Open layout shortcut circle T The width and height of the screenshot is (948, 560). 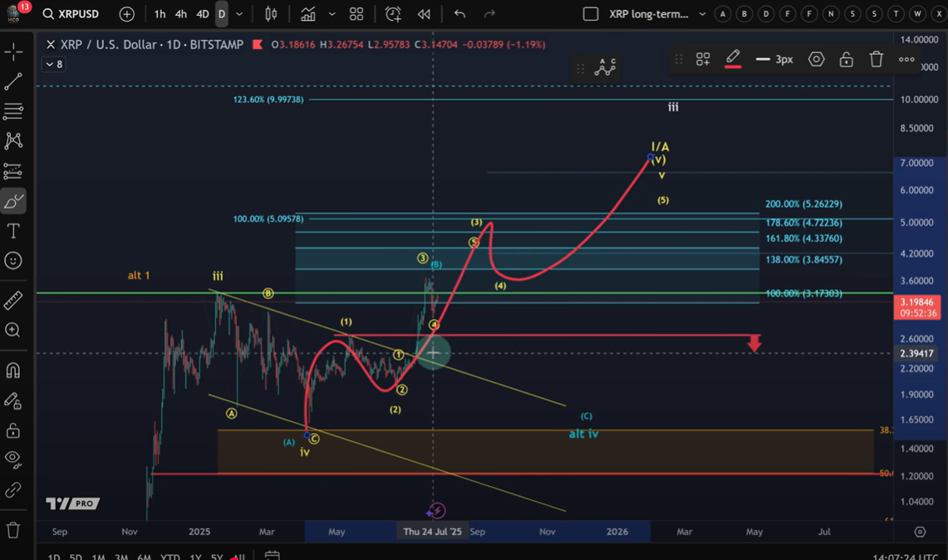click(x=896, y=14)
